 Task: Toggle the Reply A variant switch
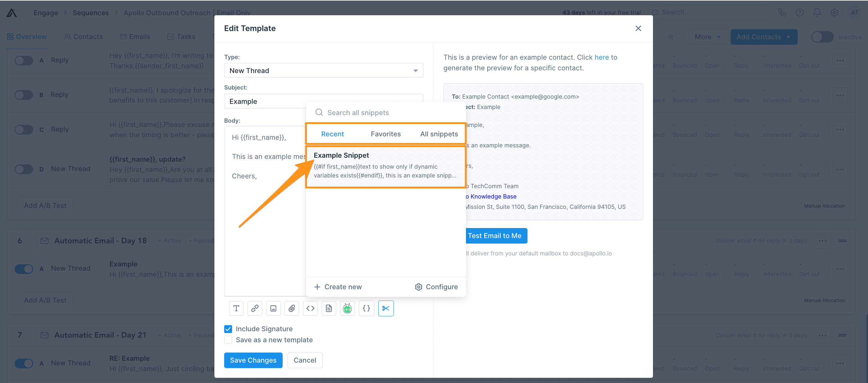(x=24, y=60)
